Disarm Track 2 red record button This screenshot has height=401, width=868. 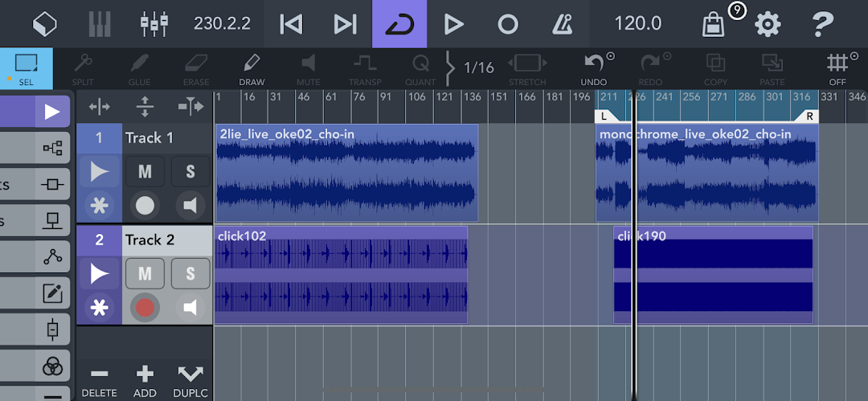click(x=145, y=308)
